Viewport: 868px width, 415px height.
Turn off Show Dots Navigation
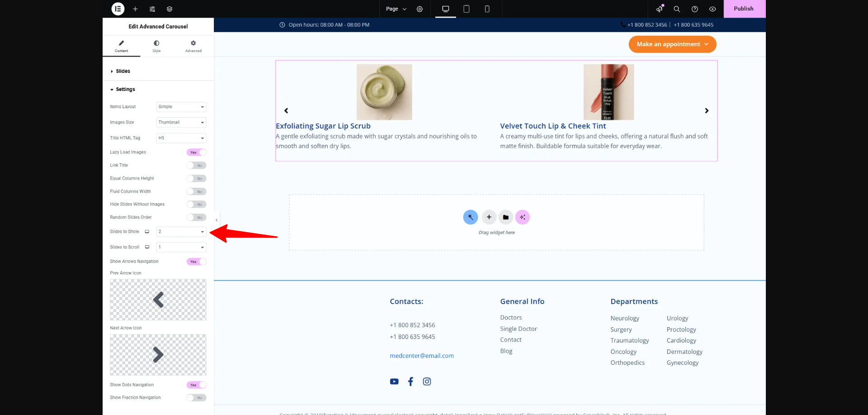(196, 385)
